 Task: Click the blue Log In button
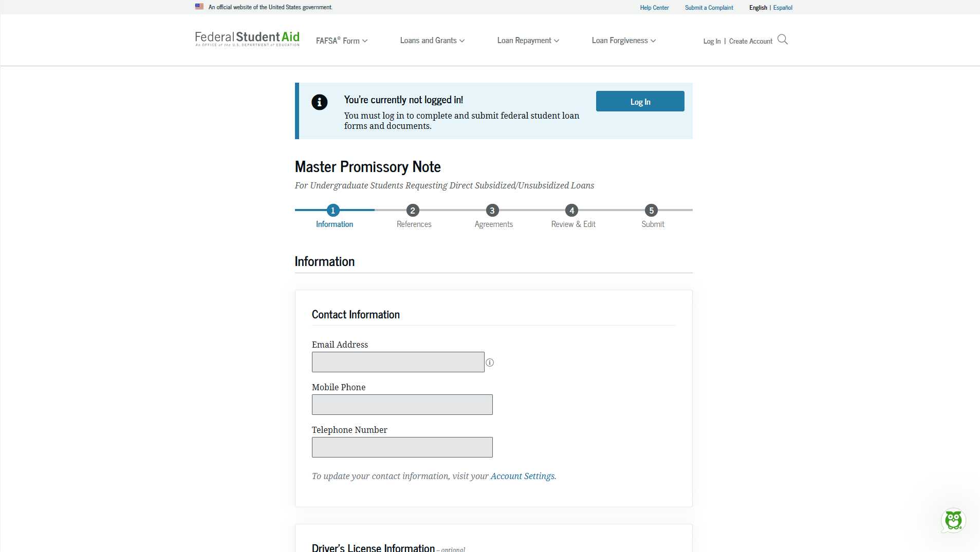click(x=640, y=101)
